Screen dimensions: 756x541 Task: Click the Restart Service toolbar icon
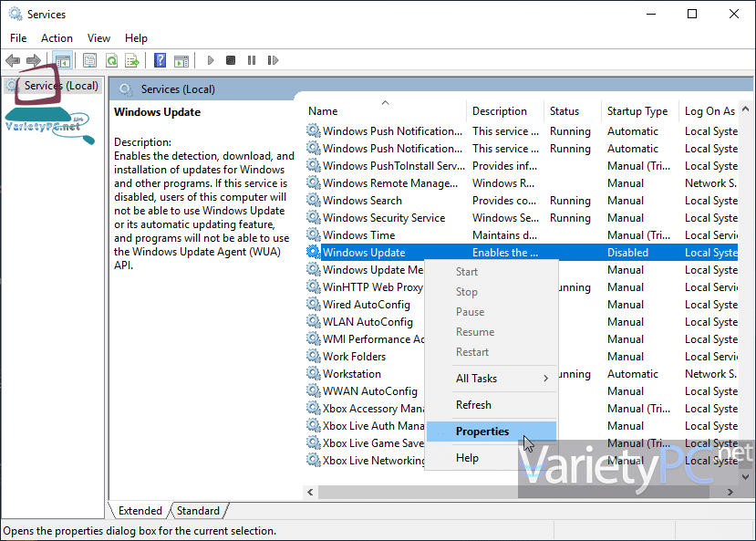pyautogui.click(x=273, y=60)
